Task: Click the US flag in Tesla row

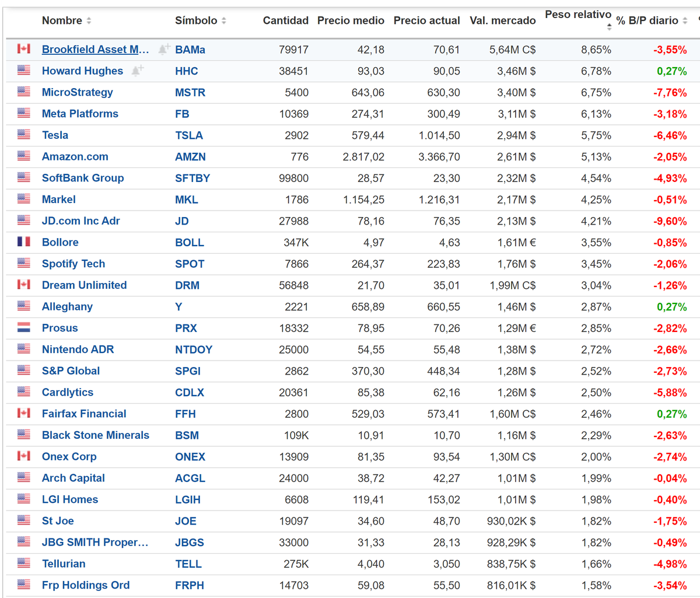Action: pos(23,135)
